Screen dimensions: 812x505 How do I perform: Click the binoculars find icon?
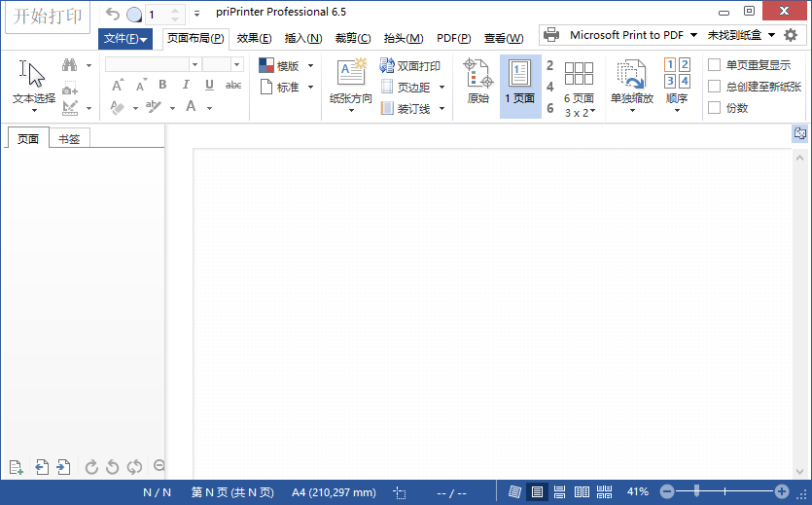69,65
